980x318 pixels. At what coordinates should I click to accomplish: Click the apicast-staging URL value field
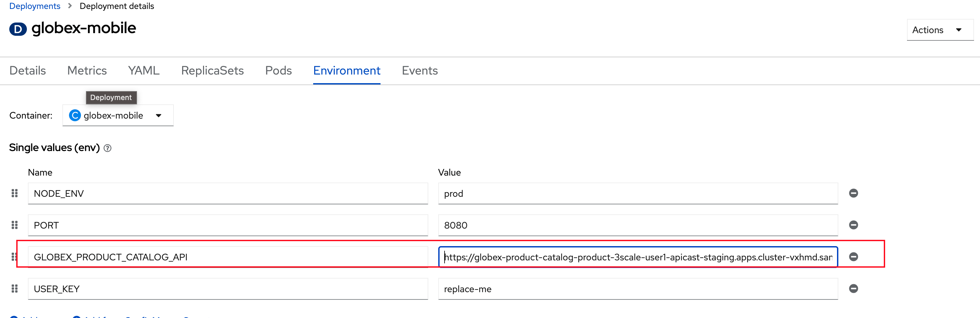click(x=638, y=257)
